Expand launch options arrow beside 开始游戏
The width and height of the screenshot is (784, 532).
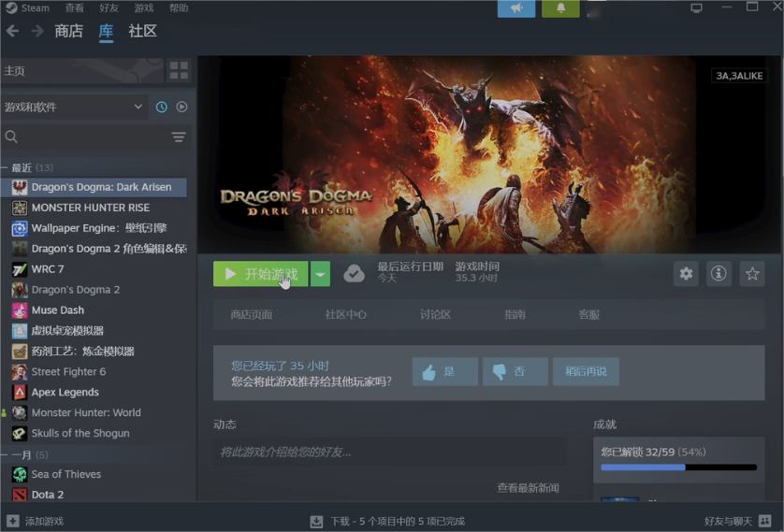click(x=321, y=274)
